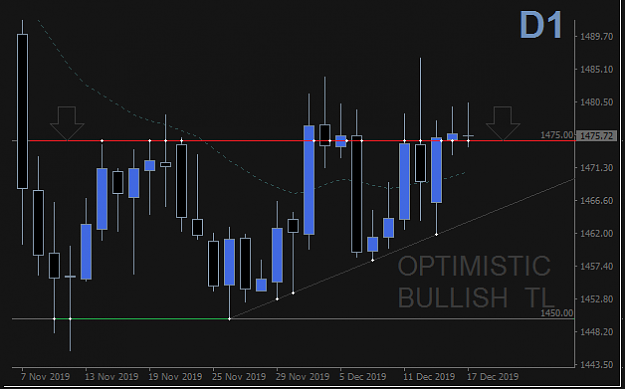The image size is (625, 389).
Task: Click the 25 Nov 2019 date label
Action: (239, 377)
